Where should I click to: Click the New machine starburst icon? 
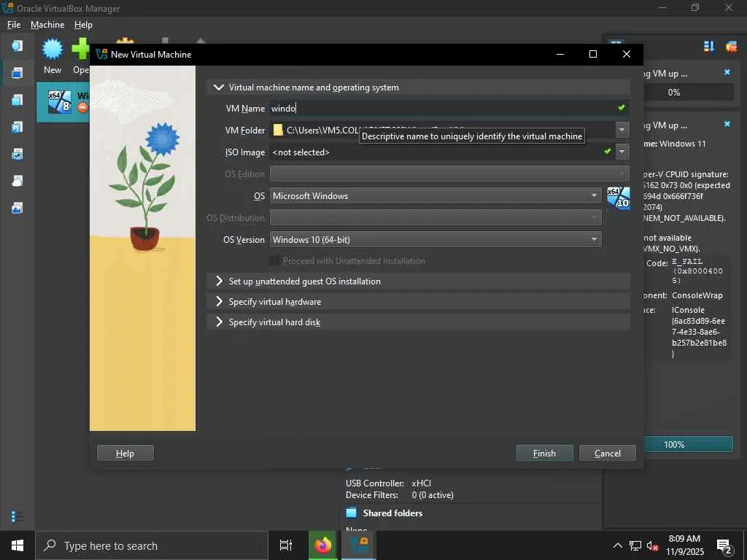pos(52,49)
